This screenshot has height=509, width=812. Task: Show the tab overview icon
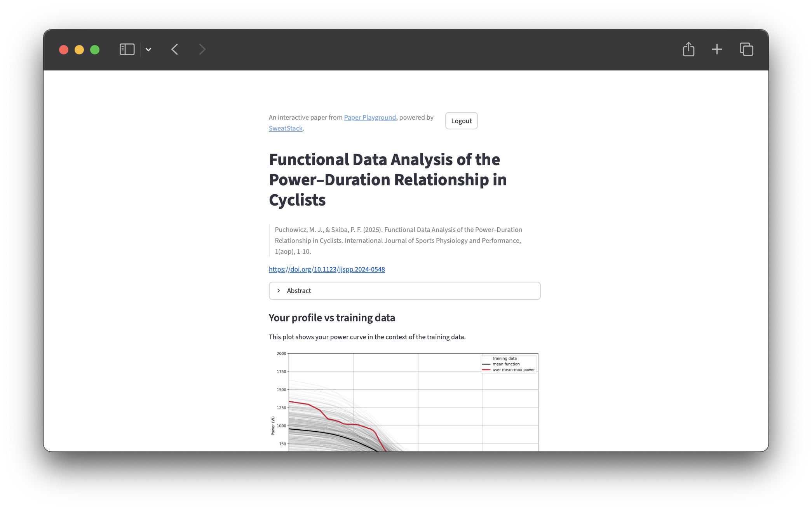point(746,49)
